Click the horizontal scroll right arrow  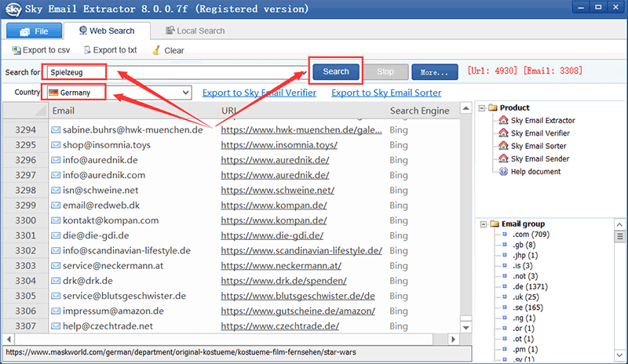tap(454, 339)
